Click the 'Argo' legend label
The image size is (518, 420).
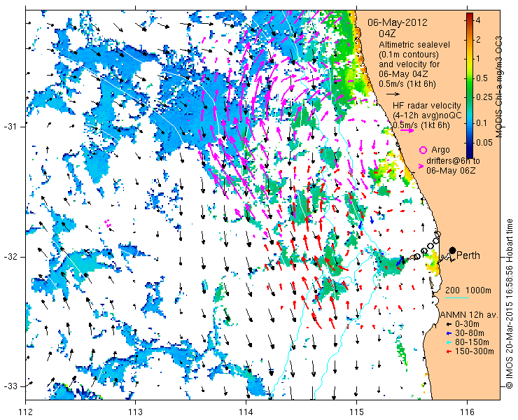click(x=440, y=150)
